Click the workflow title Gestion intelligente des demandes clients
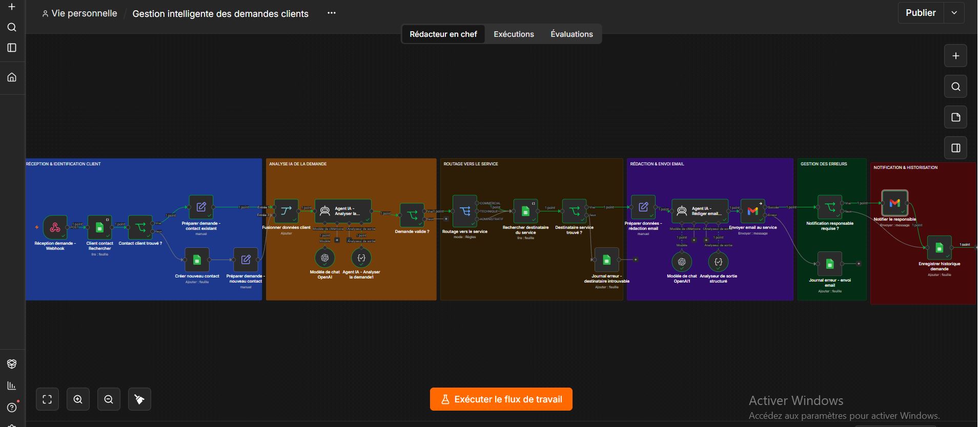This screenshot has width=980, height=427. 220,14
